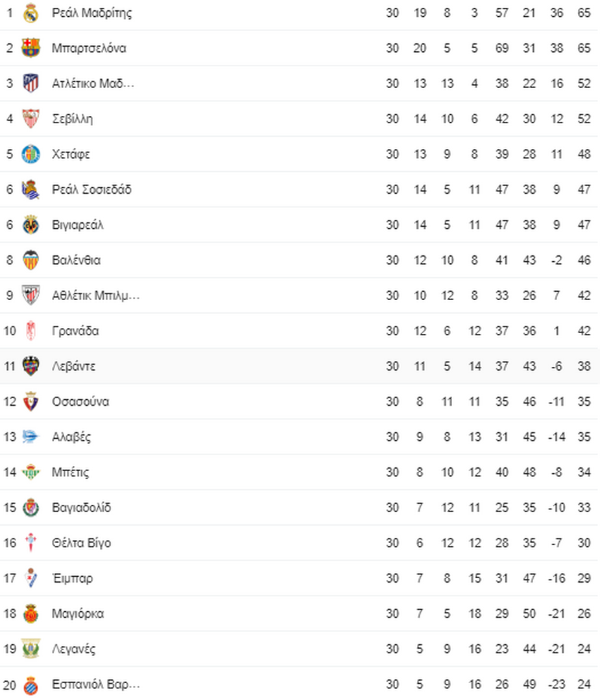Open the Λεγανές team link
Viewport: 600px width, 700px height.
[74, 649]
